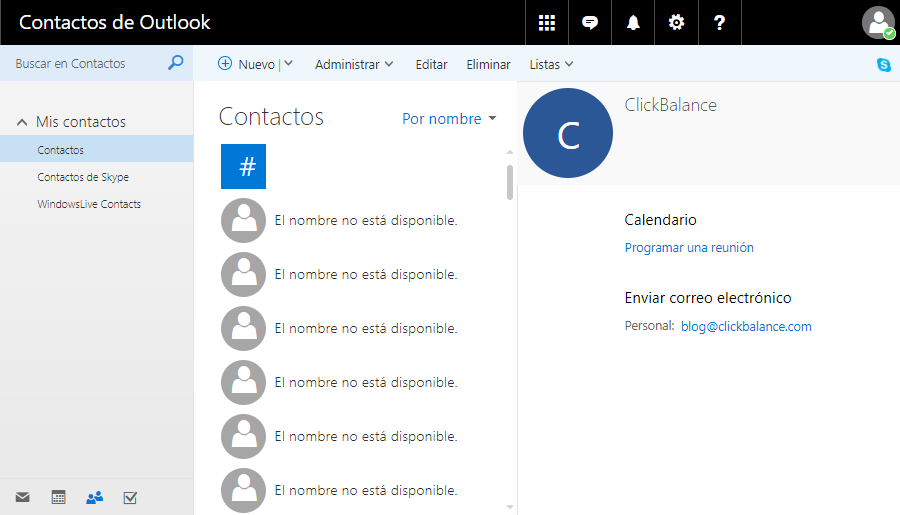Open the Listas menu

click(551, 64)
